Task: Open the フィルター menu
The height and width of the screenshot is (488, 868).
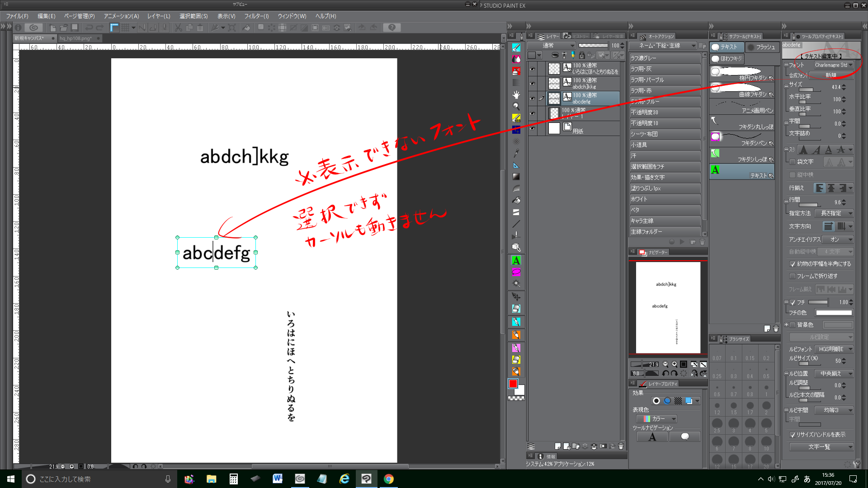Action: (x=256, y=16)
